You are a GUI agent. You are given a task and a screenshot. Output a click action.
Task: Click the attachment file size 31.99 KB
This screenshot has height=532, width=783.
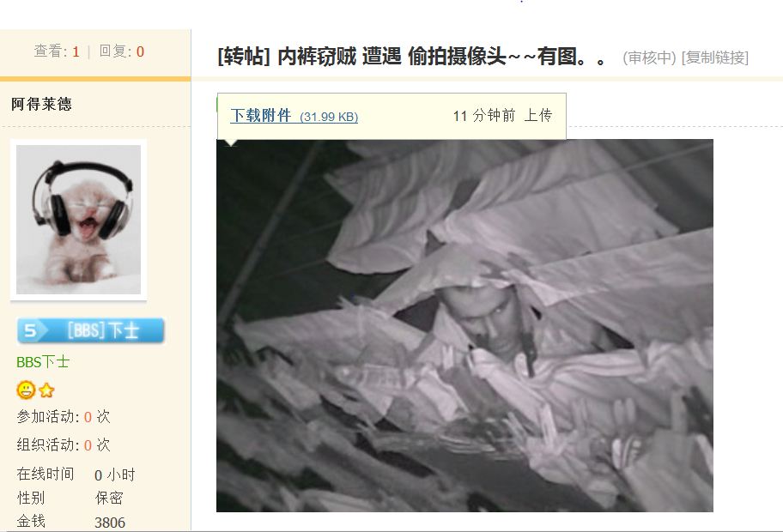coord(329,117)
